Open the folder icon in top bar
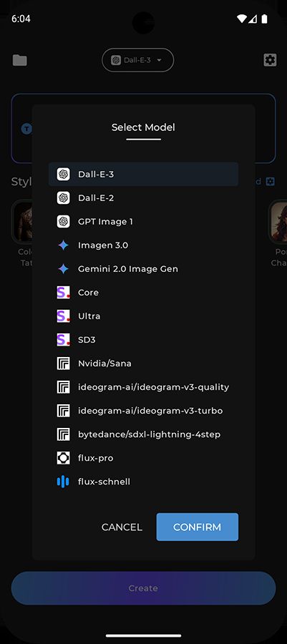This screenshot has width=287, height=644. [20, 60]
